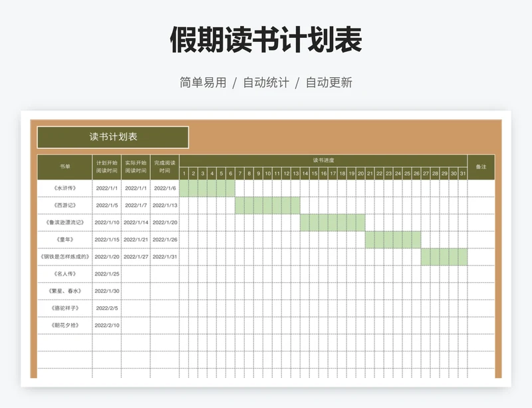Screen dimensions: 532x408
Task: Click the 假期读书计划表 page heading
Action: (x=266, y=41)
